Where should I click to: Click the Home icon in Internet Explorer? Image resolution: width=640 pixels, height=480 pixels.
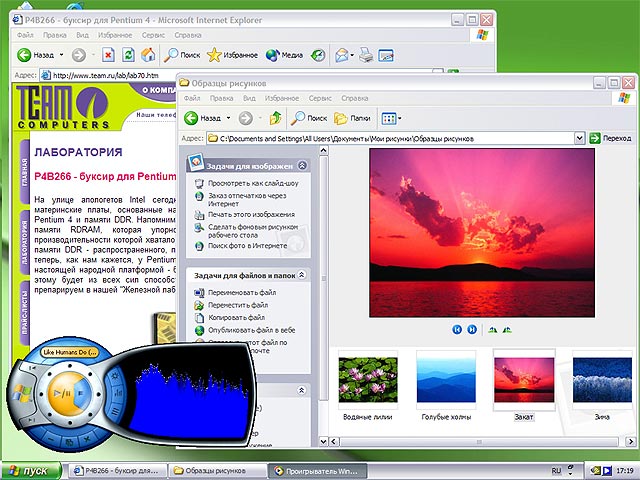(148, 55)
